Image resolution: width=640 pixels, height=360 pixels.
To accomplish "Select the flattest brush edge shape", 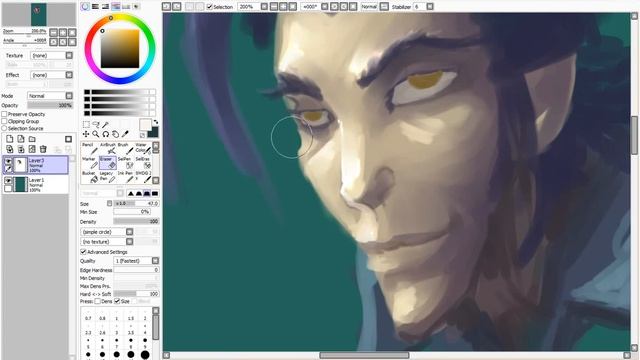I will pos(155,193).
